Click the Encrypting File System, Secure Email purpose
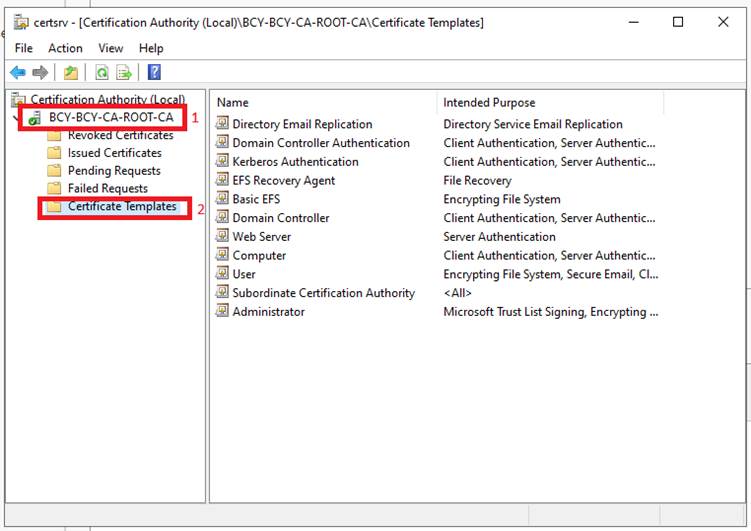 551,274
